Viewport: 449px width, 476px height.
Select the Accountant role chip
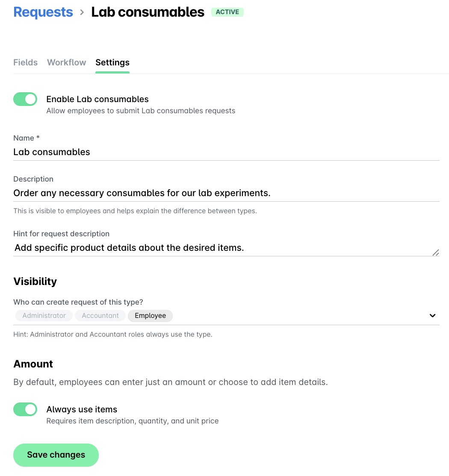(100, 315)
